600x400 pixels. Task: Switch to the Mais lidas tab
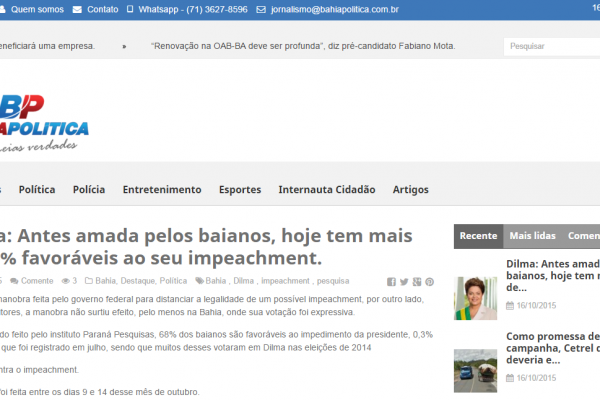(532, 236)
